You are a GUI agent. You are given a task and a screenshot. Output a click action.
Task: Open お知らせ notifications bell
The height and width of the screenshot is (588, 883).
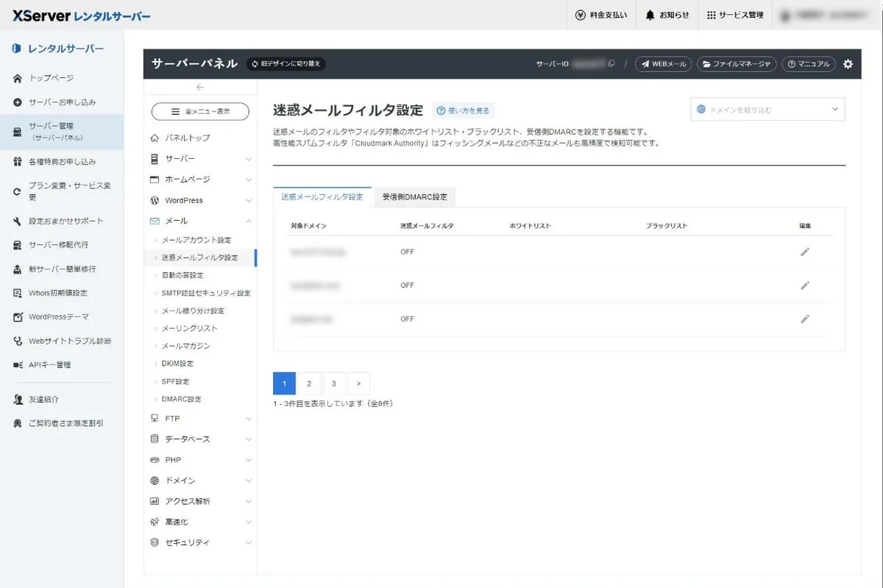point(667,15)
